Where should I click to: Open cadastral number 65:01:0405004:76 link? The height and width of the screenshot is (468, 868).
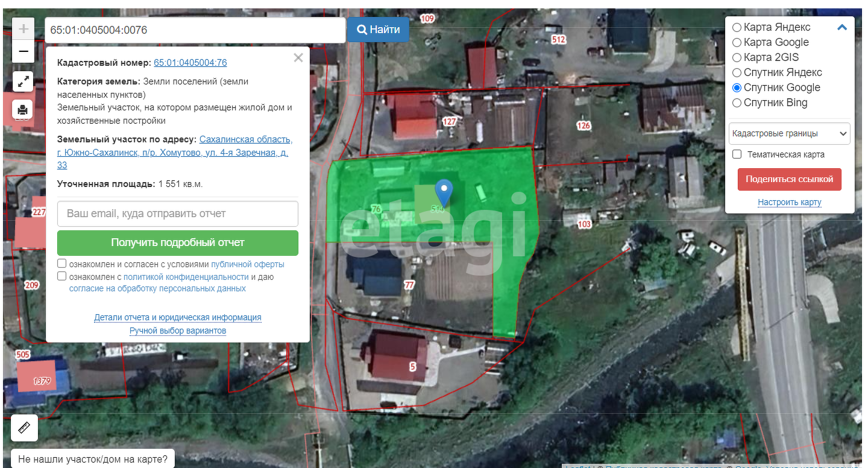coord(190,63)
